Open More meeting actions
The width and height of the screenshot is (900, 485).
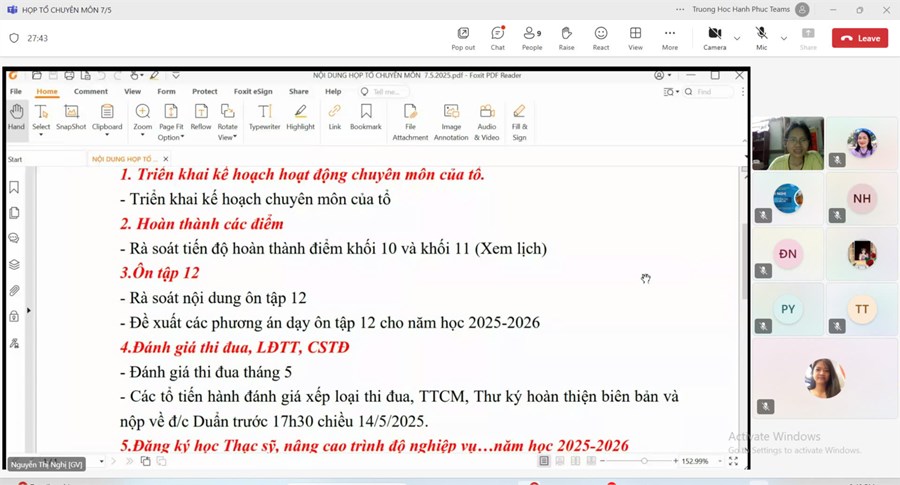coord(669,37)
